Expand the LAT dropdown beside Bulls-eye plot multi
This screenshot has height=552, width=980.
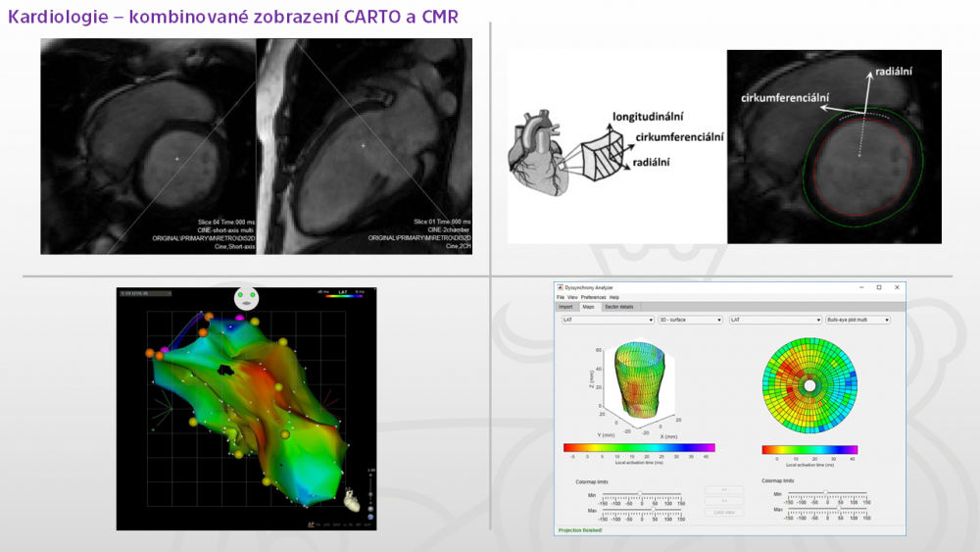coord(775,320)
